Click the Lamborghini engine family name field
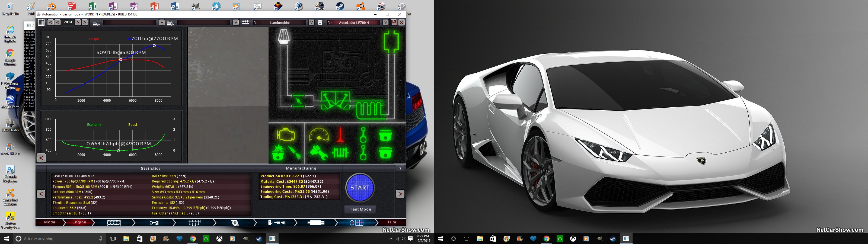The image size is (868, 244). click(279, 23)
